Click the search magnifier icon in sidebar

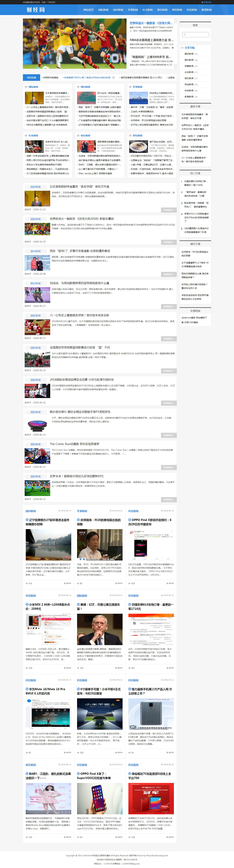coord(185,35)
